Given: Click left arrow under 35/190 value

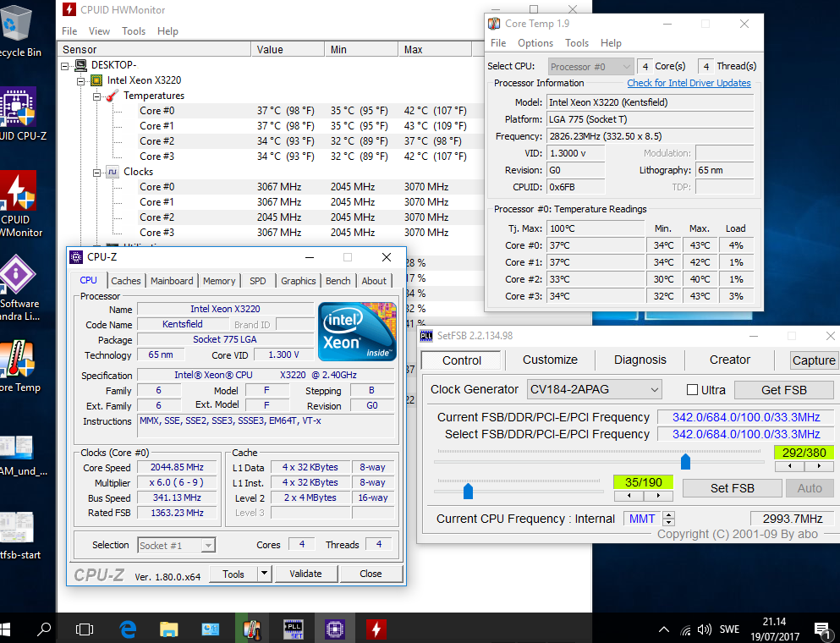Looking at the screenshot, I should pos(629,496).
